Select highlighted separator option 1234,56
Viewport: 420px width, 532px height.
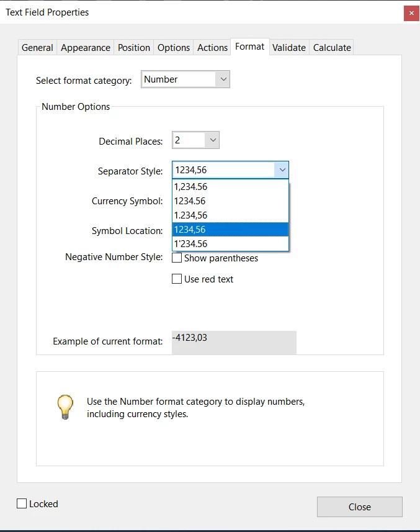(x=230, y=229)
